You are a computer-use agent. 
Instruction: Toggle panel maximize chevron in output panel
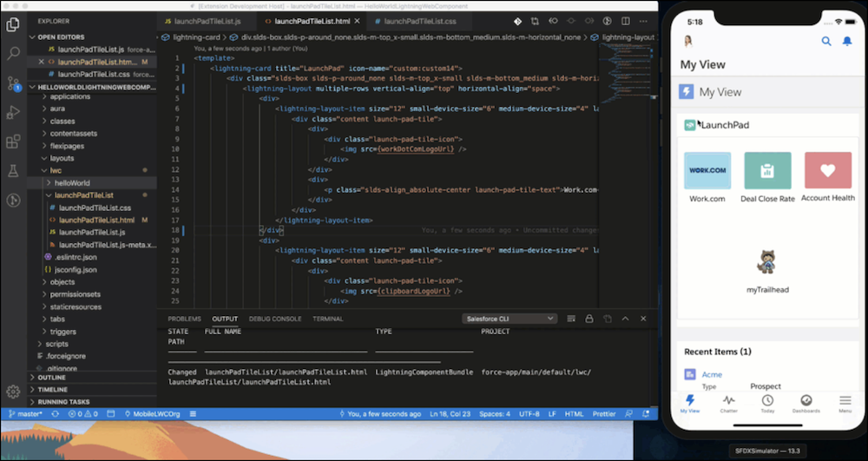point(627,319)
